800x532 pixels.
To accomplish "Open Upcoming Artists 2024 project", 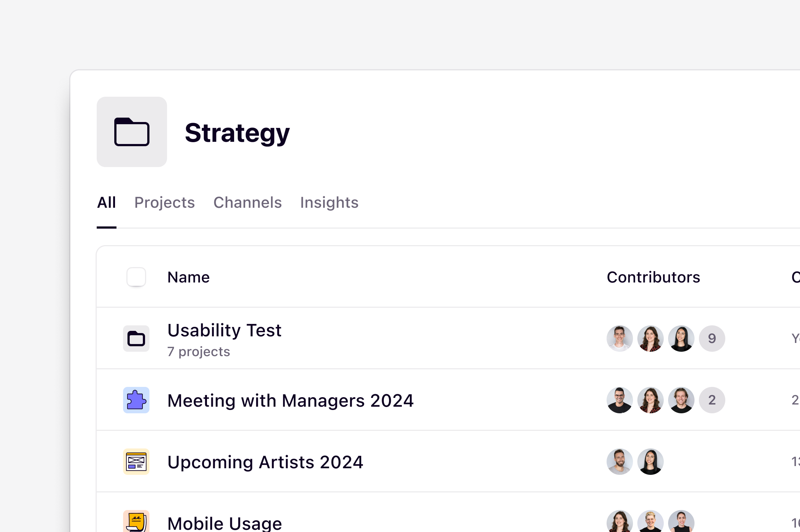I will [265, 462].
